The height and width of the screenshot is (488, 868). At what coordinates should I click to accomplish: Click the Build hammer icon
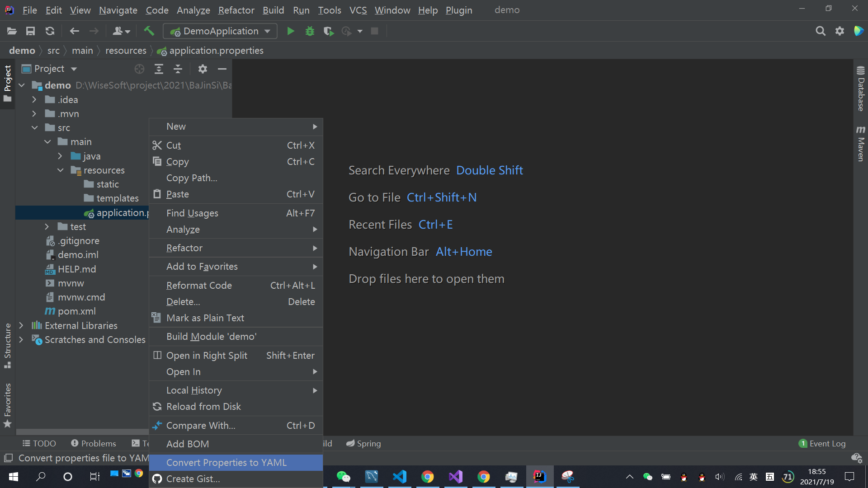pyautogui.click(x=149, y=31)
